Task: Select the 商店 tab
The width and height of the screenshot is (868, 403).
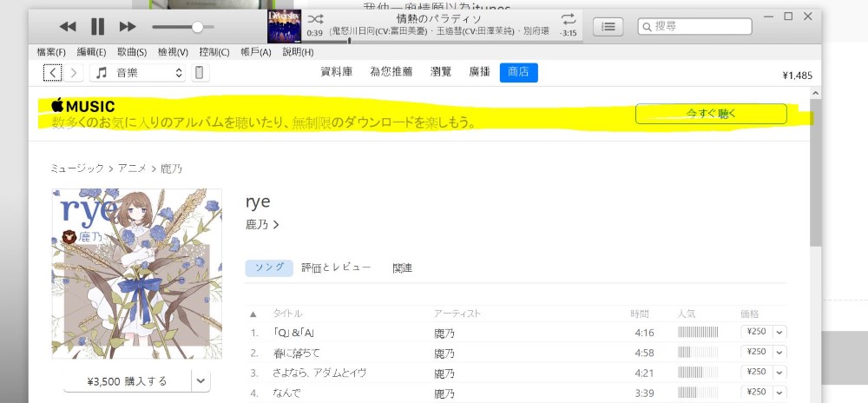Action: pyautogui.click(x=519, y=72)
